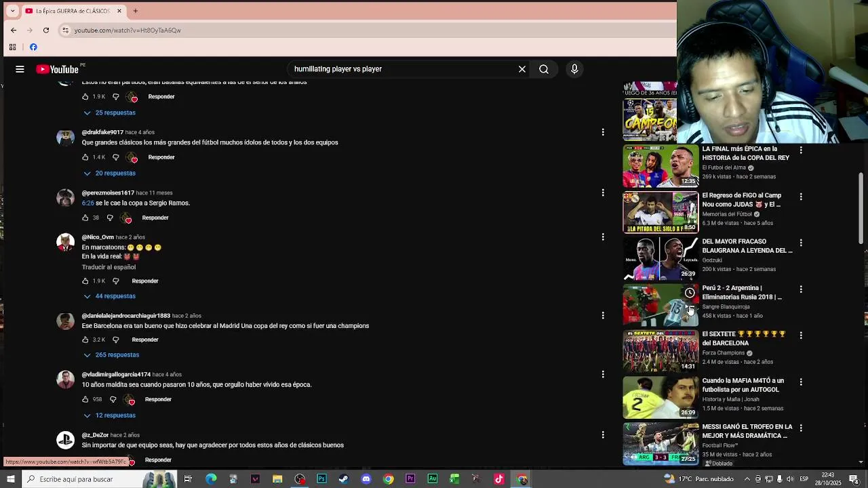This screenshot has height=488, width=868.
Task: Open El Futbol del Alma channel name
Action: pos(724,167)
